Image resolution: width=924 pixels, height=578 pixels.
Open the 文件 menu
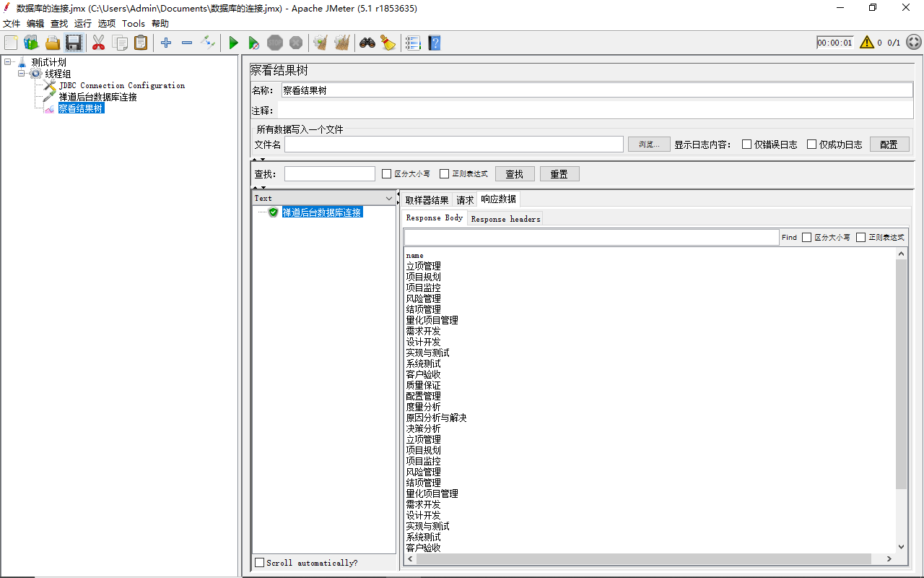click(12, 24)
